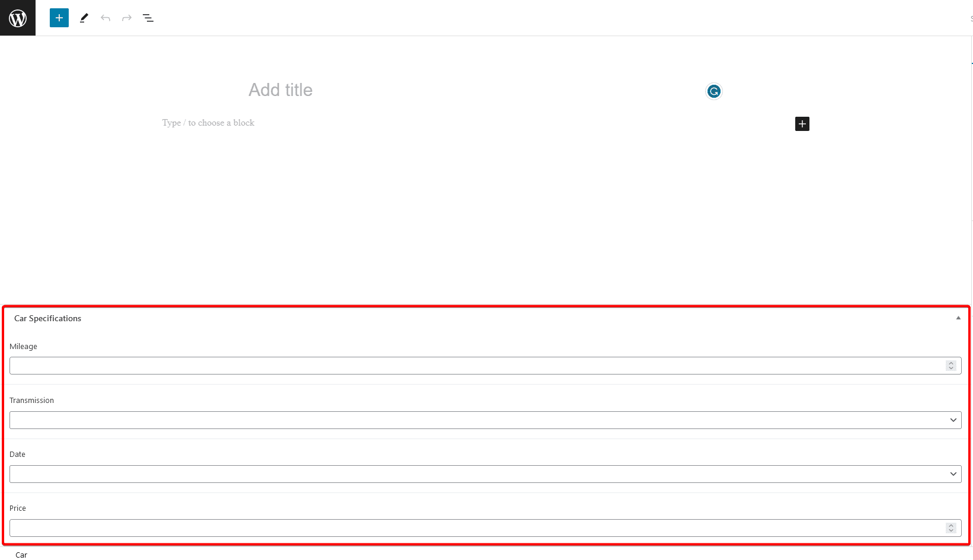The image size is (973, 560).
Task: Click the WordPress logo to exit the editor
Action: [17, 17]
